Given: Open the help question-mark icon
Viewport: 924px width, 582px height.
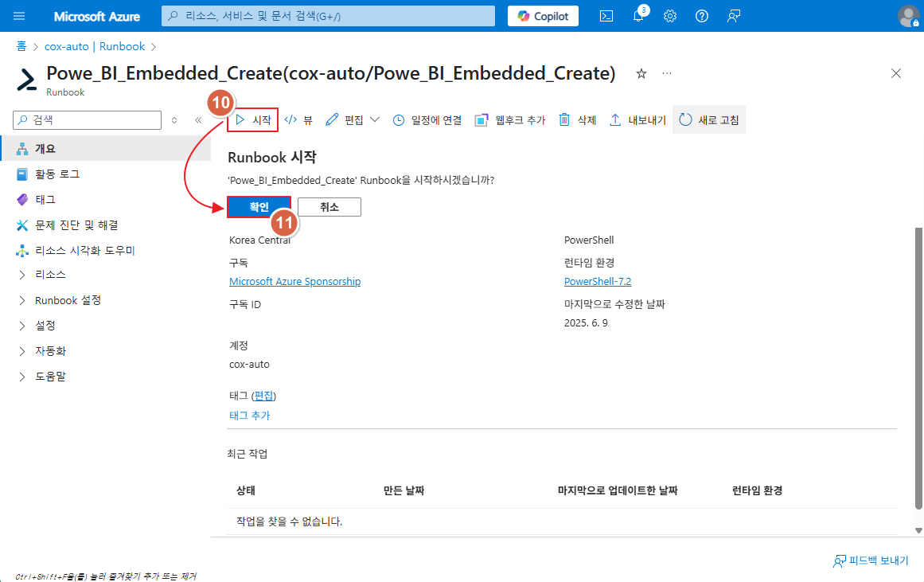Looking at the screenshot, I should coord(702,16).
